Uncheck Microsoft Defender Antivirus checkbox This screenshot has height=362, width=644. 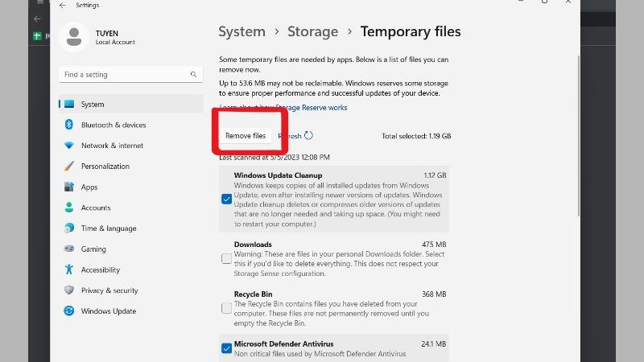[226, 348]
